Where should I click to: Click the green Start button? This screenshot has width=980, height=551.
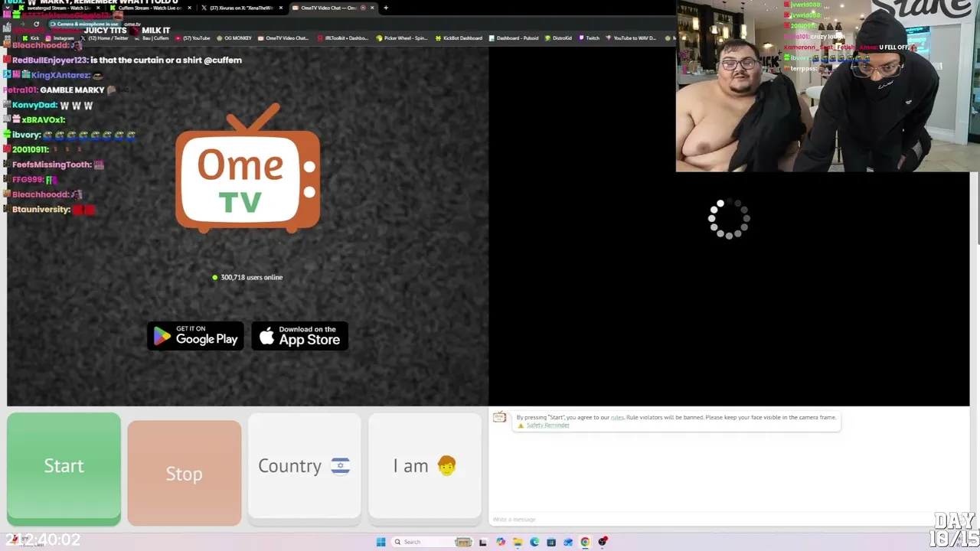pyautogui.click(x=64, y=468)
